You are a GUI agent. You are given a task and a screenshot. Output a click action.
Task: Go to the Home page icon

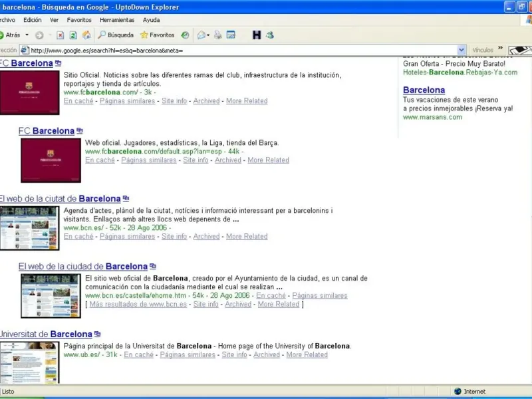click(x=86, y=35)
